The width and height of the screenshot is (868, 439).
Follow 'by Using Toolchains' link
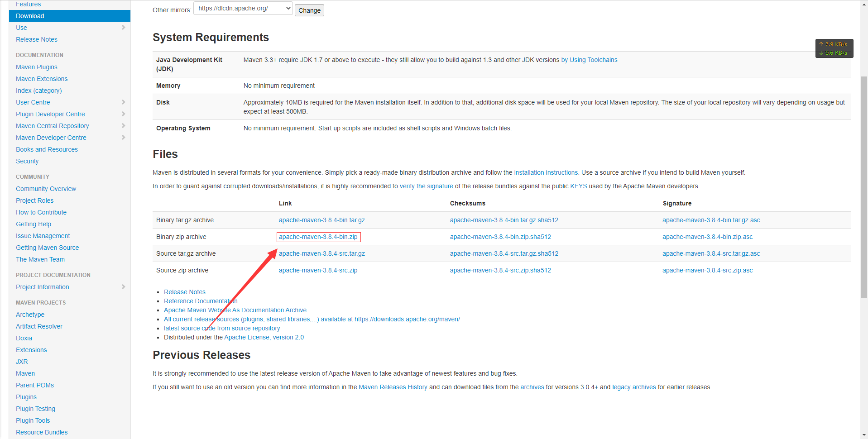point(589,60)
